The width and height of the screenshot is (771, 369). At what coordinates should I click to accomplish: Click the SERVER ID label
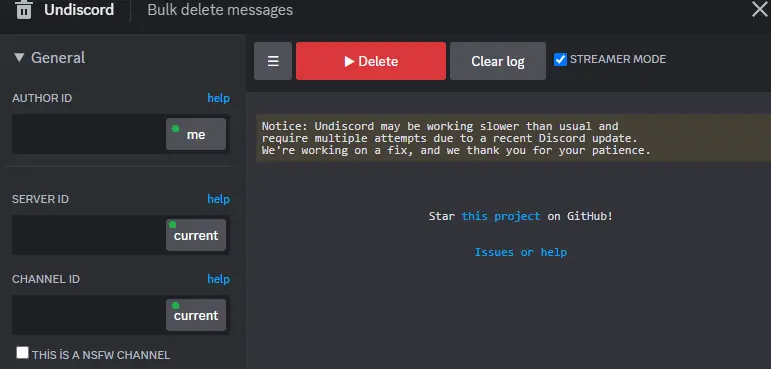[40, 199]
